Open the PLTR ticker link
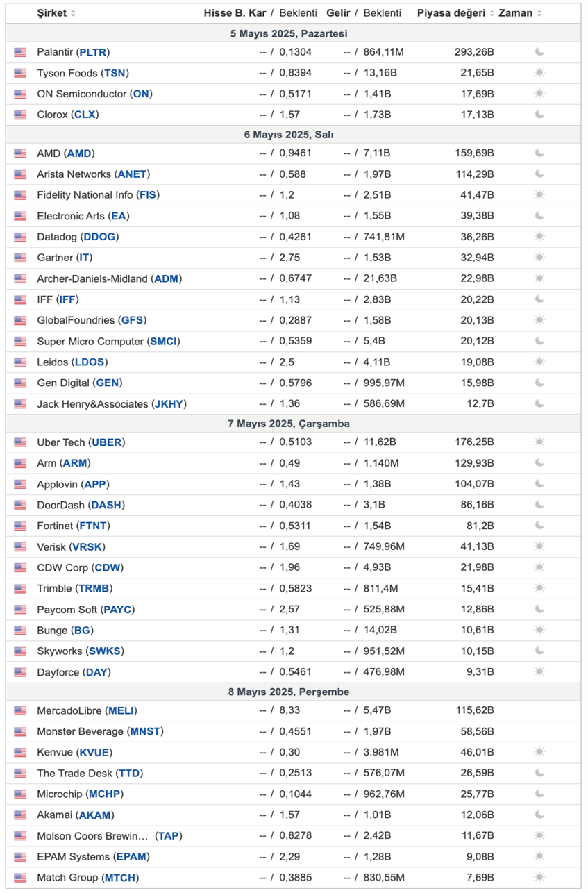588x893 pixels. [94, 52]
